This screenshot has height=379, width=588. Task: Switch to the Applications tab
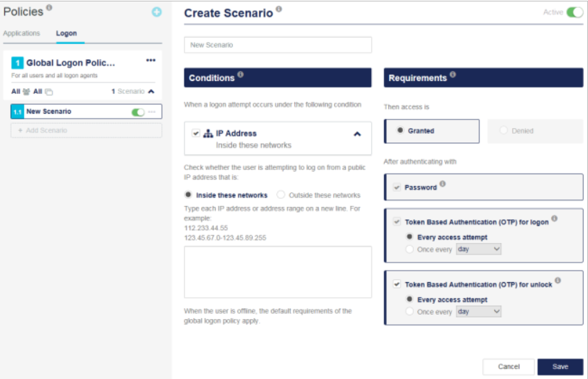pos(22,33)
